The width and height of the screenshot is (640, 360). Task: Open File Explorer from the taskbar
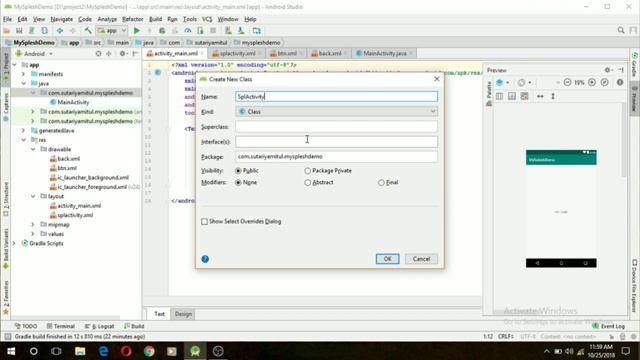(x=80, y=351)
